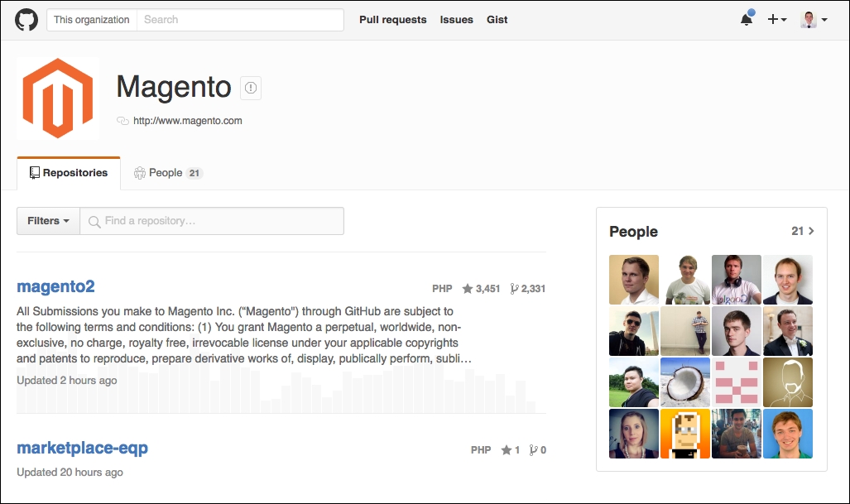The width and height of the screenshot is (850, 504).
Task: Click the Magento organization logo
Action: point(58,98)
